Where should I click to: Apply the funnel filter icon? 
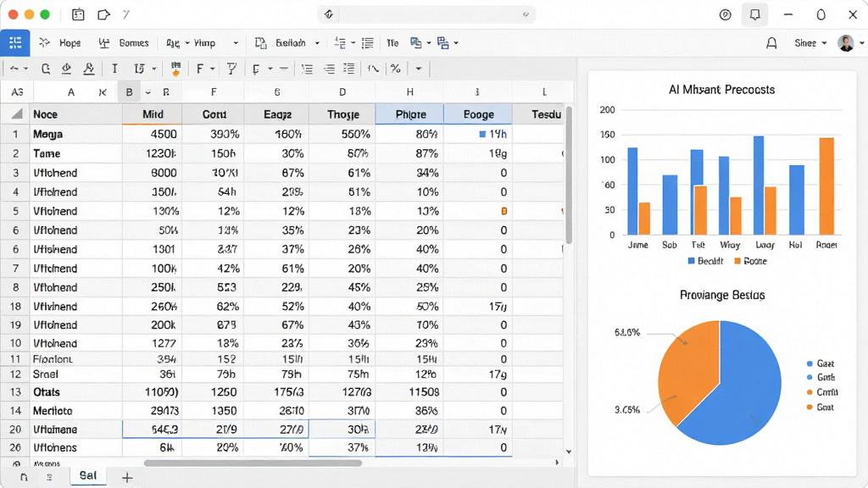point(231,69)
